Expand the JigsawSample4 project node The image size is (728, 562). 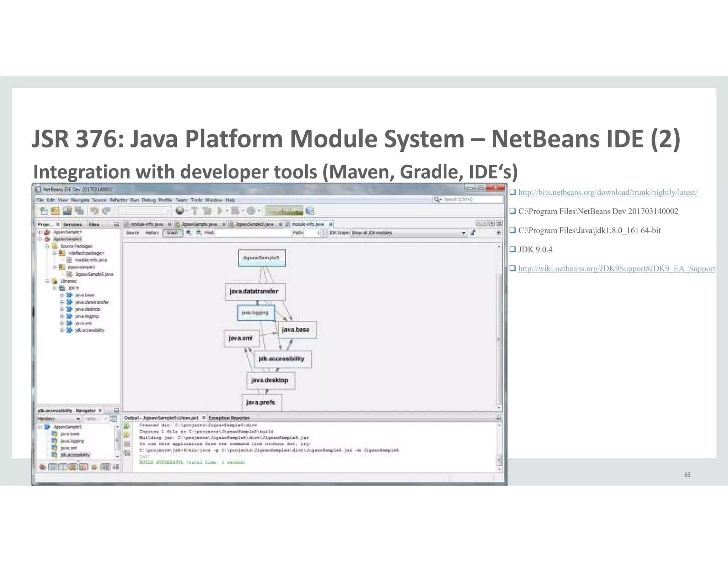click(x=40, y=232)
